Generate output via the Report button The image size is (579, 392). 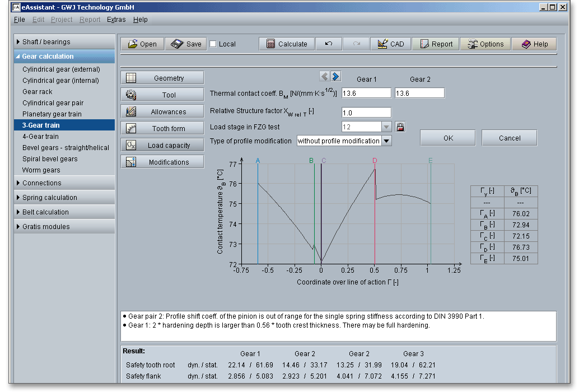tap(436, 44)
